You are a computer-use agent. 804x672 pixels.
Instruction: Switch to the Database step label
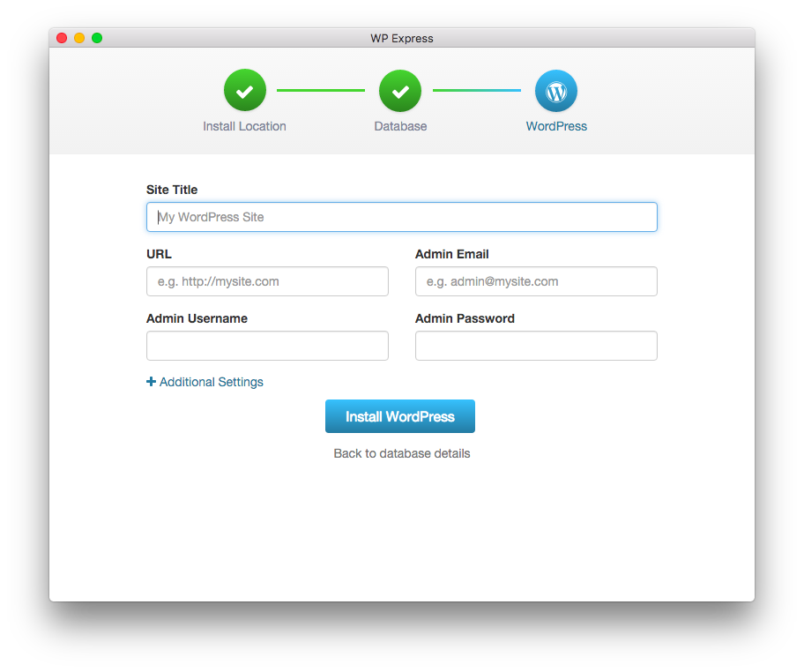400,126
